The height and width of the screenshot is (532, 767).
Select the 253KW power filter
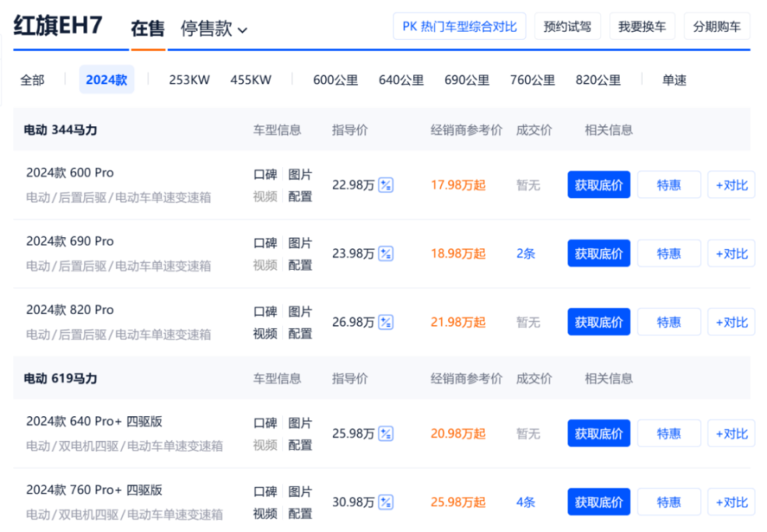click(x=189, y=79)
